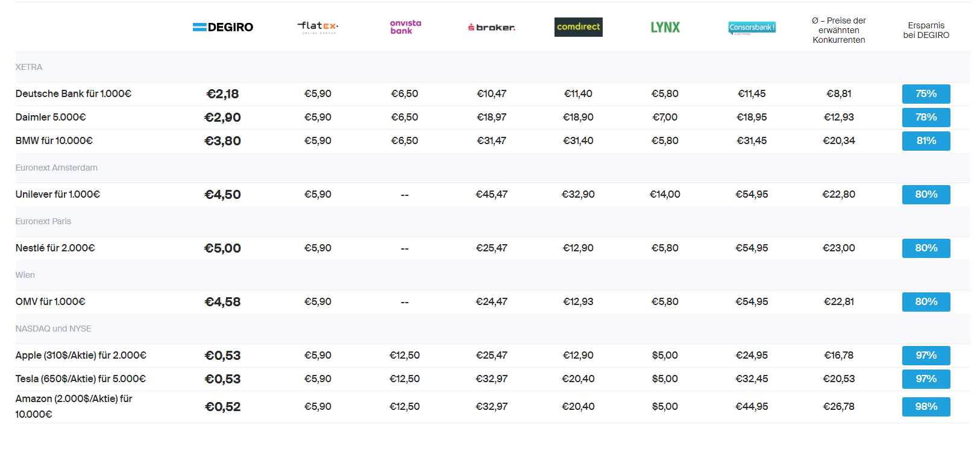Click the comdirect logo
The image size is (980, 475).
click(x=578, y=27)
